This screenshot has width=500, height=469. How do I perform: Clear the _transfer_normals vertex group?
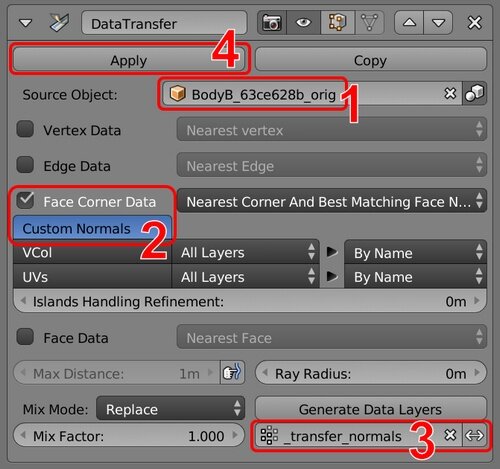click(450, 435)
